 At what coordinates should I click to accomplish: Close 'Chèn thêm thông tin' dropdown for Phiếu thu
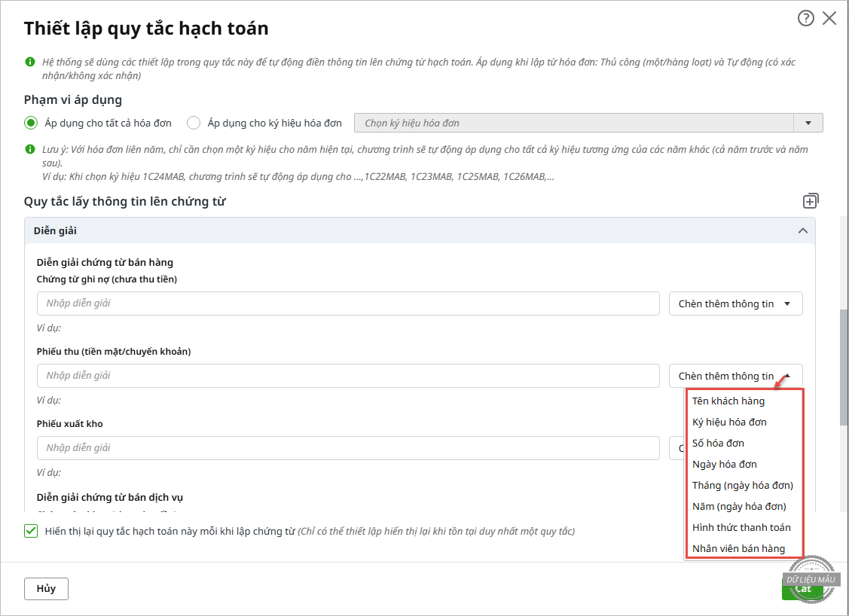[735, 376]
